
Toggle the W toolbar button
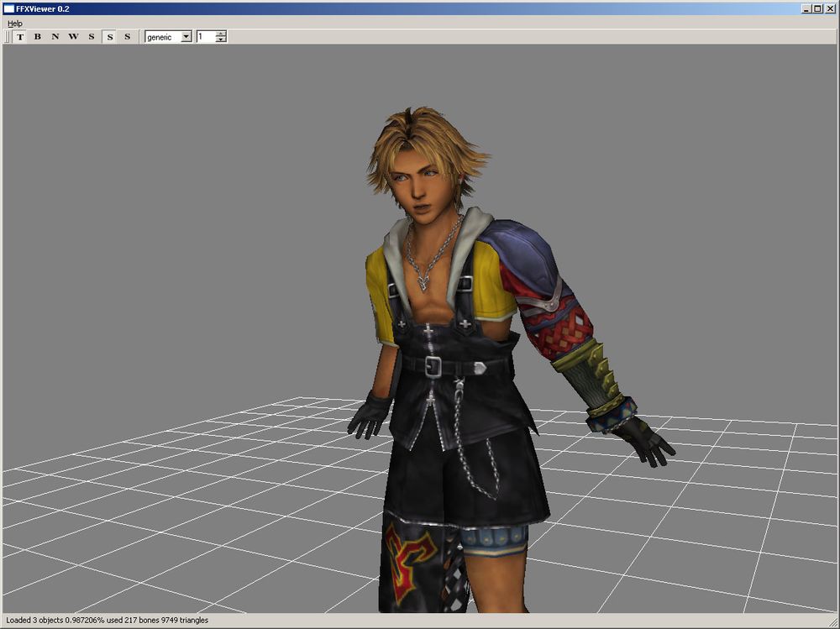pyautogui.click(x=73, y=37)
